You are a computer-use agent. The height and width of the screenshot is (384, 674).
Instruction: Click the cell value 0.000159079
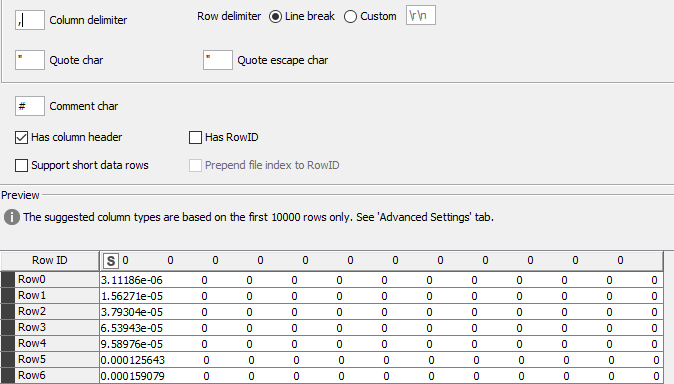(133, 376)
